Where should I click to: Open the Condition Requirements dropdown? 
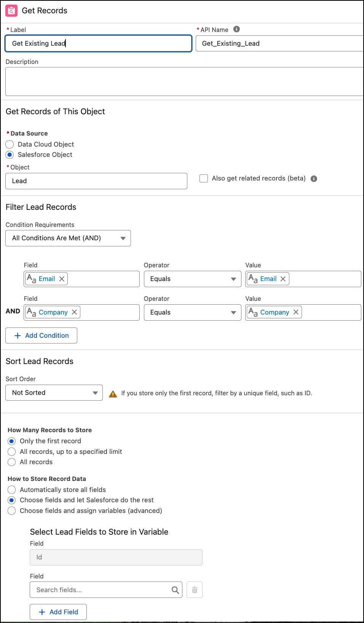click(68, 238)
